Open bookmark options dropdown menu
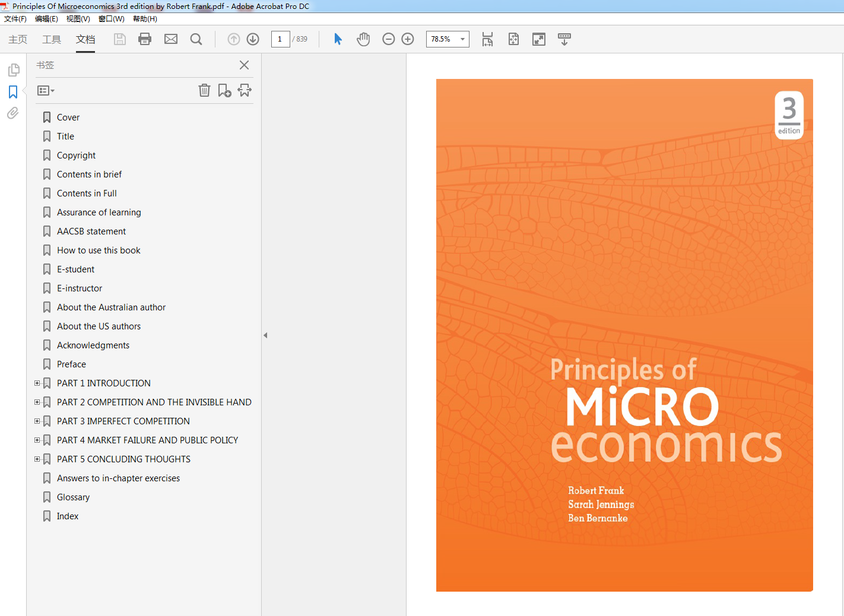 pyautogui.click(x=46, y=91)
